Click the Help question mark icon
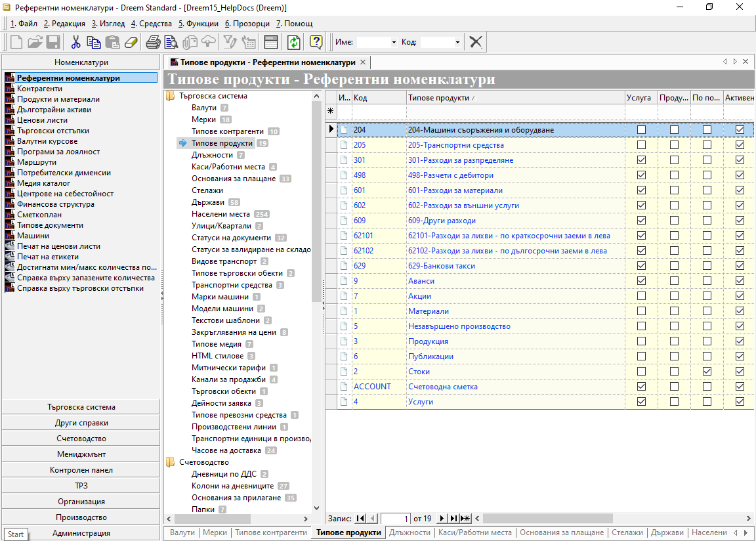The width and height of the screenshot is (756, 541). (316, 42)
